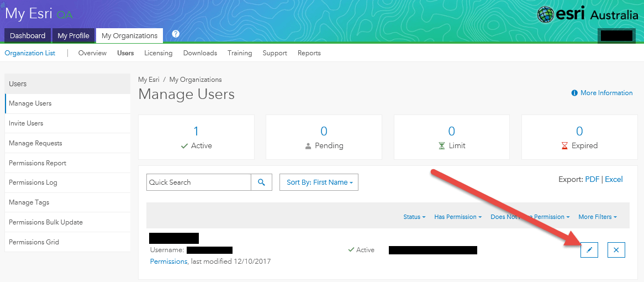Viewport: 644px width, 282px height.
Task: Open Permissions Log in sidebar
Action: click(68, 182)
